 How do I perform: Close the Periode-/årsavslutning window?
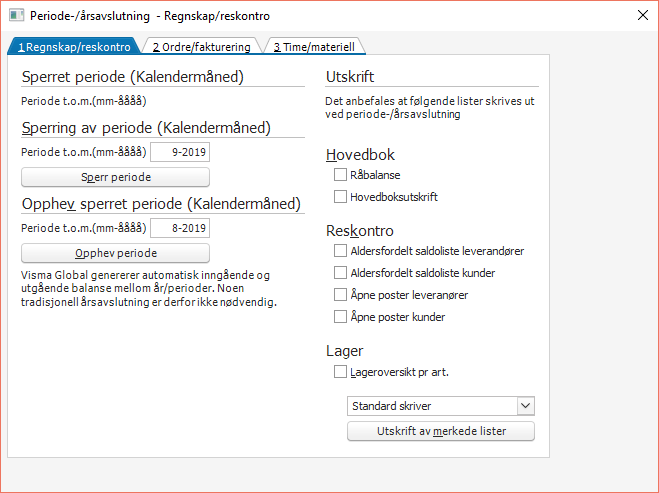pyautogui.click(x=641, y=17)
